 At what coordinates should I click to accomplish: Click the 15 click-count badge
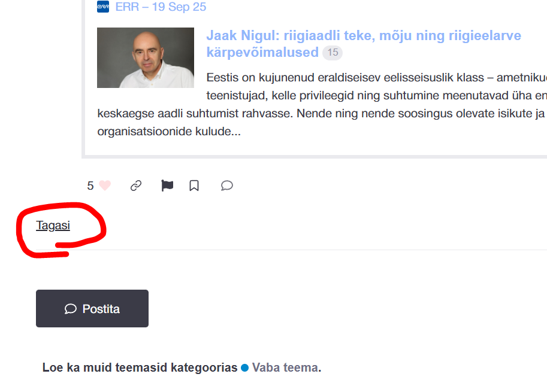333,53
